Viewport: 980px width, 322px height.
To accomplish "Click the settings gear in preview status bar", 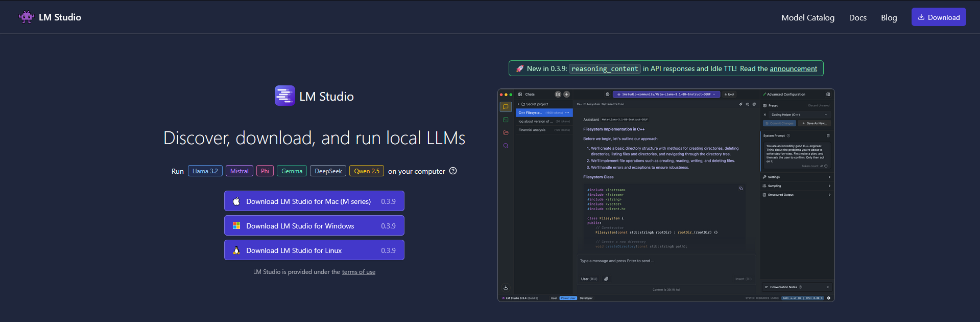I will 828,298.
